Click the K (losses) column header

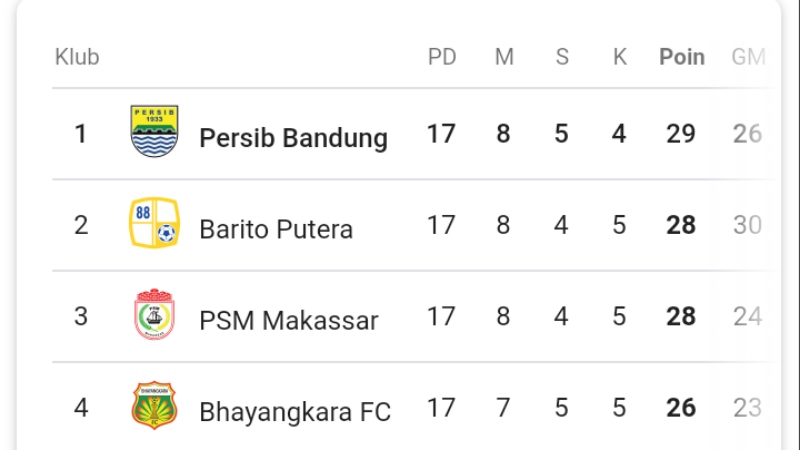click(x=620, y=57)
